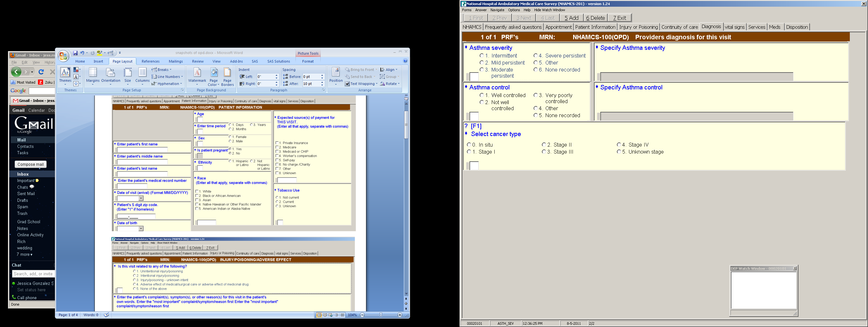This screenshot has height=327, width=868.
Task: Switch to Full Screen Reading view icon
Action: [325, 315]
